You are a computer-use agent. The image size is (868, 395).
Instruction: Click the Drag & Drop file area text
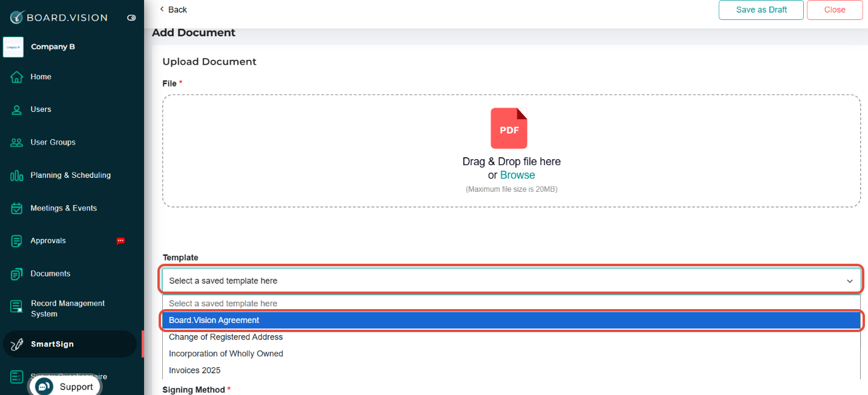tap(511, 162)
